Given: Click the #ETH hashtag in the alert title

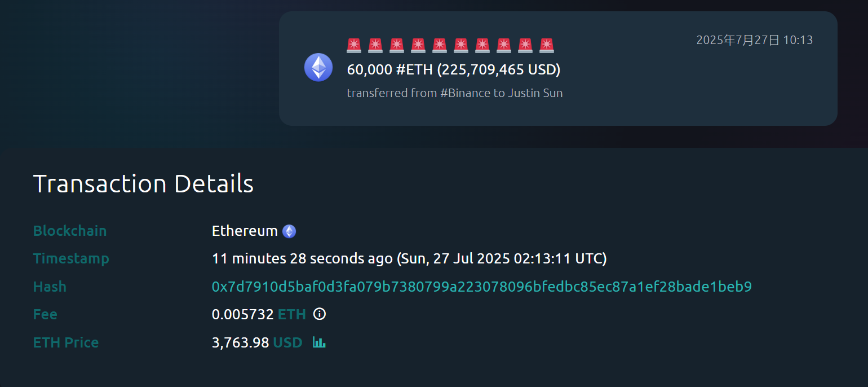Looking at the screenshot, I should pyautogui.click(x=414, y=70).
